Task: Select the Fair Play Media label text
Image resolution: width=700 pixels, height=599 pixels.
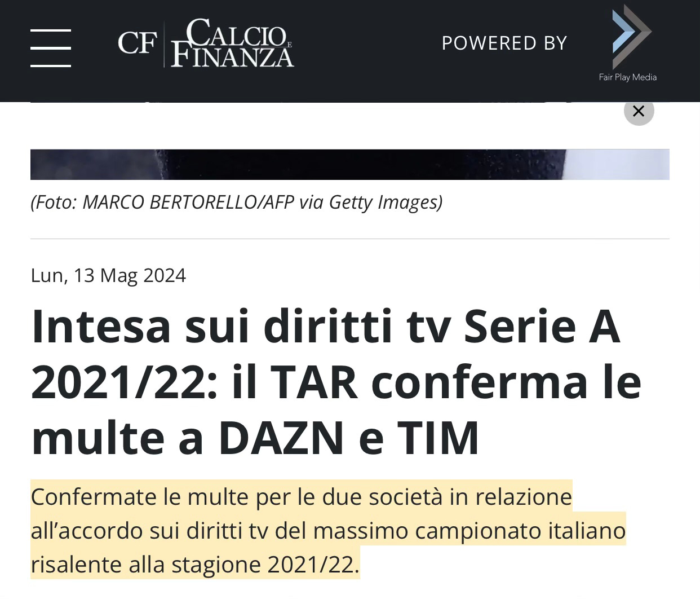Action: coord(627,77)
